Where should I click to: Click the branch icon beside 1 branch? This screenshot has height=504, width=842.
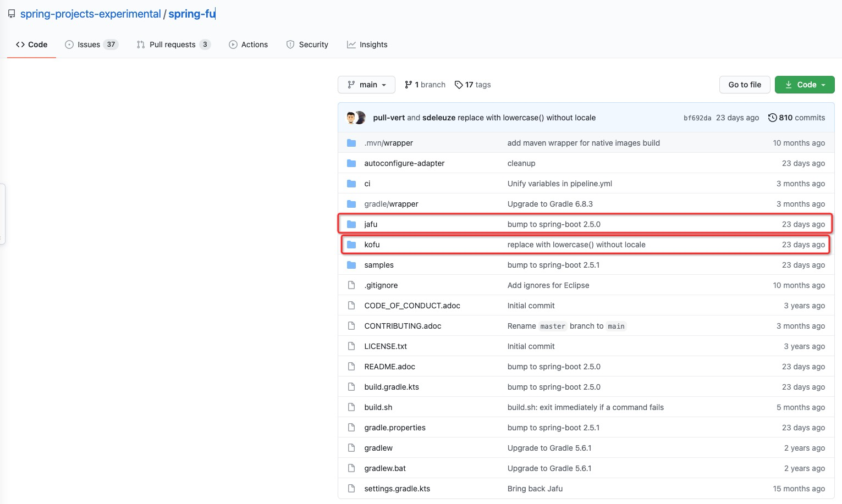tap(408, 85)
